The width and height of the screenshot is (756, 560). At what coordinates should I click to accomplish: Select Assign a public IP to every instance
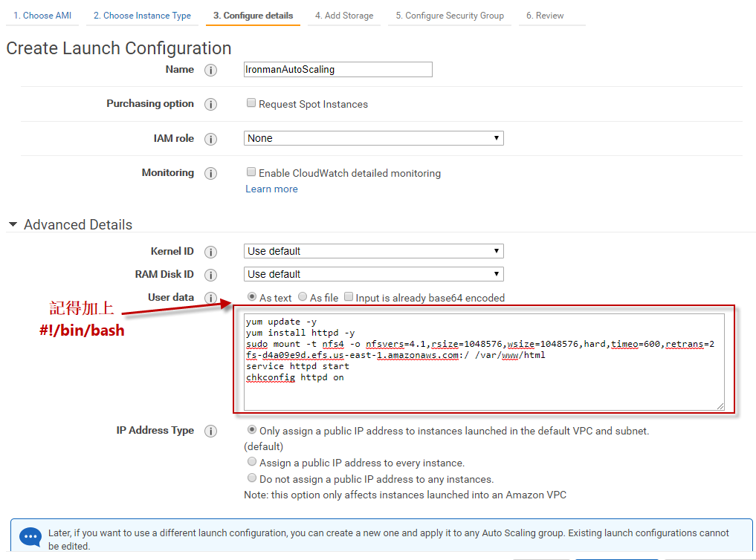(252, 462)
